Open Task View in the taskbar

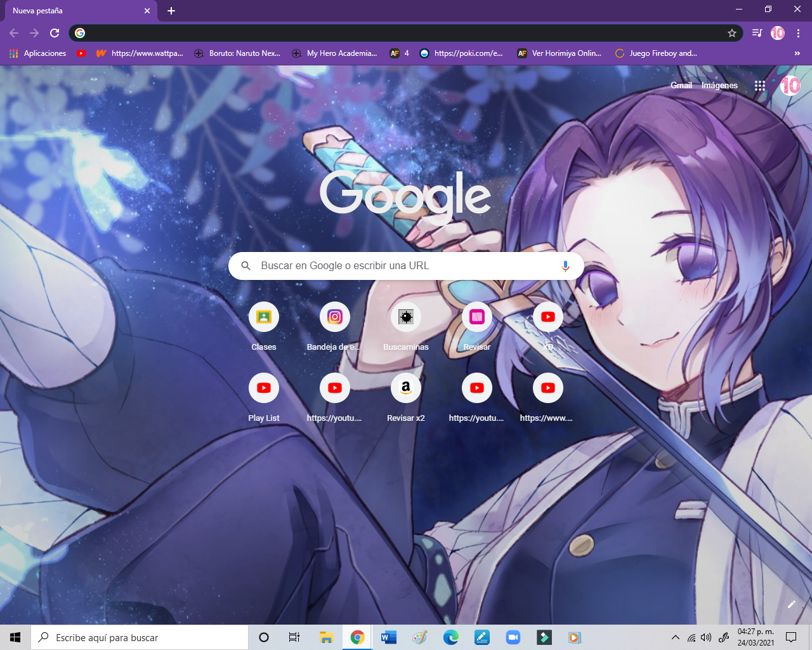(294, 637)
